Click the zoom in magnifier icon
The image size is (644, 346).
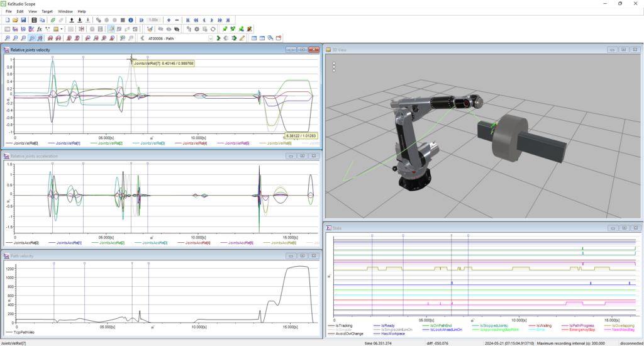coord(7,38)
